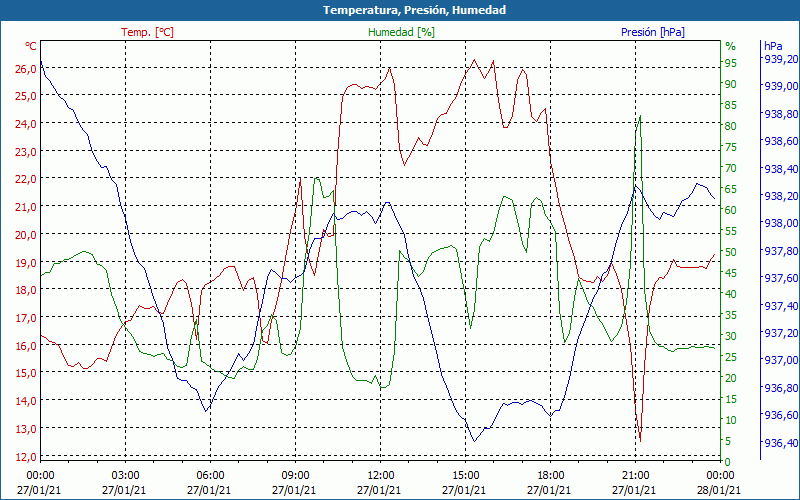Click the '24,0' temperature axis value
This screenshot has height=500, width=800.
pos(26,124)
